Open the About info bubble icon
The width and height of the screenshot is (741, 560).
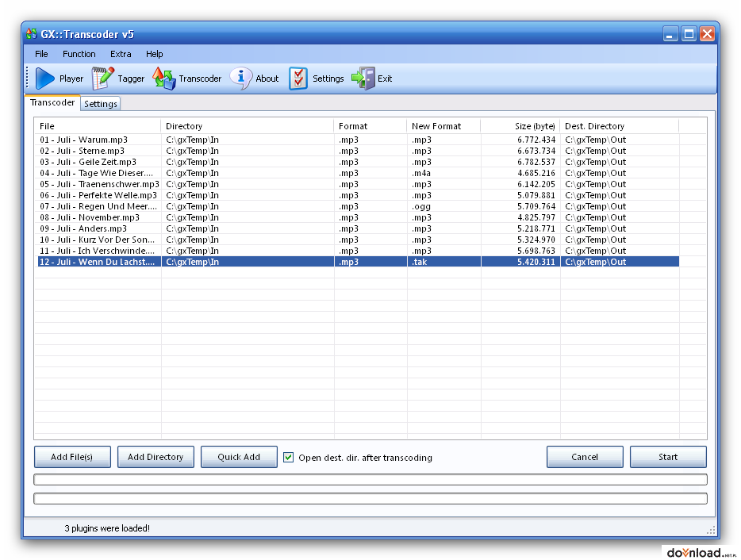point(240,79)
